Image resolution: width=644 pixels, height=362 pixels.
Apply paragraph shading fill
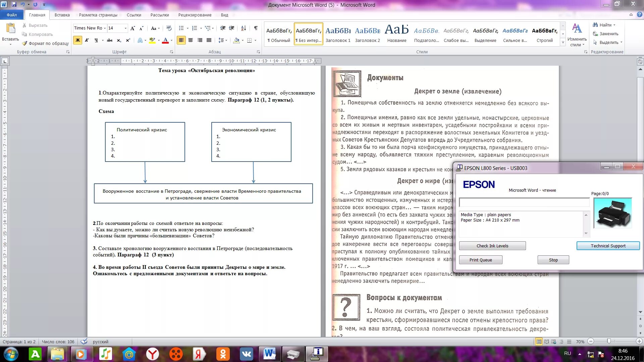(236, 40)
